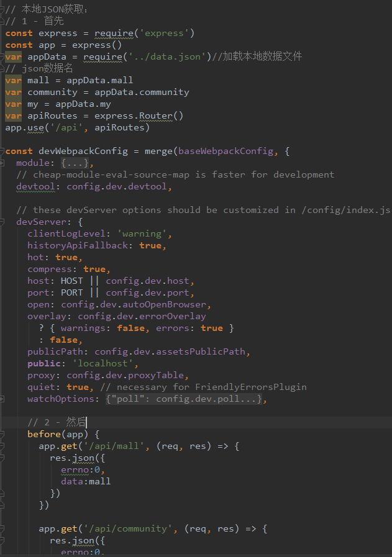Collapse the res.json fold marker under '/api/mall'
Screen dimensions: 392x557
pos(1,458)
